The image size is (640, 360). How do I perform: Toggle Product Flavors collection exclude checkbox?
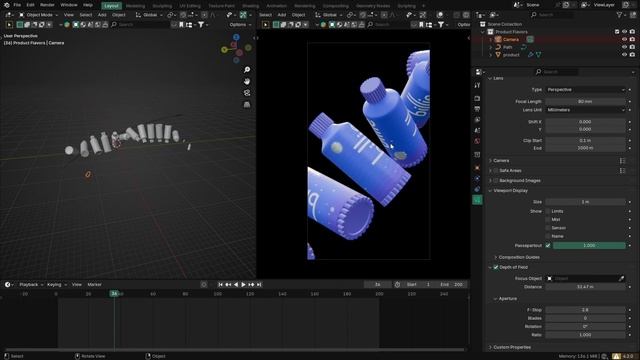pos(617,32)
